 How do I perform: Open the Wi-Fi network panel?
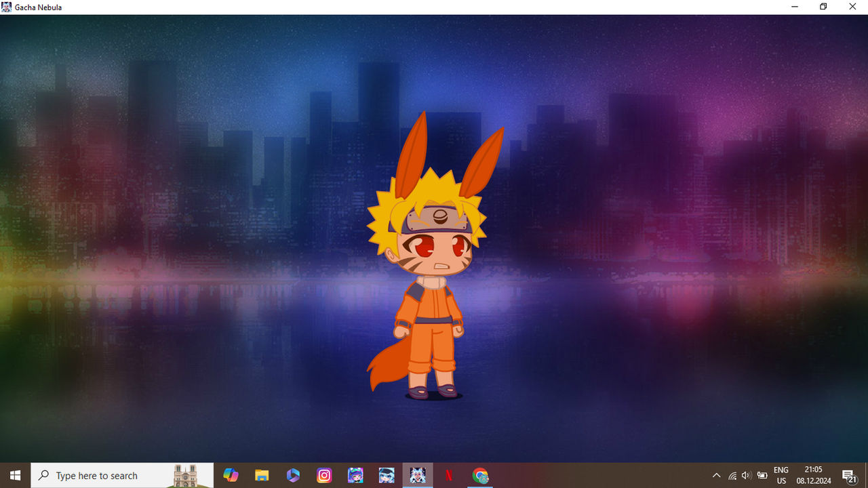(x=732, y=476)
